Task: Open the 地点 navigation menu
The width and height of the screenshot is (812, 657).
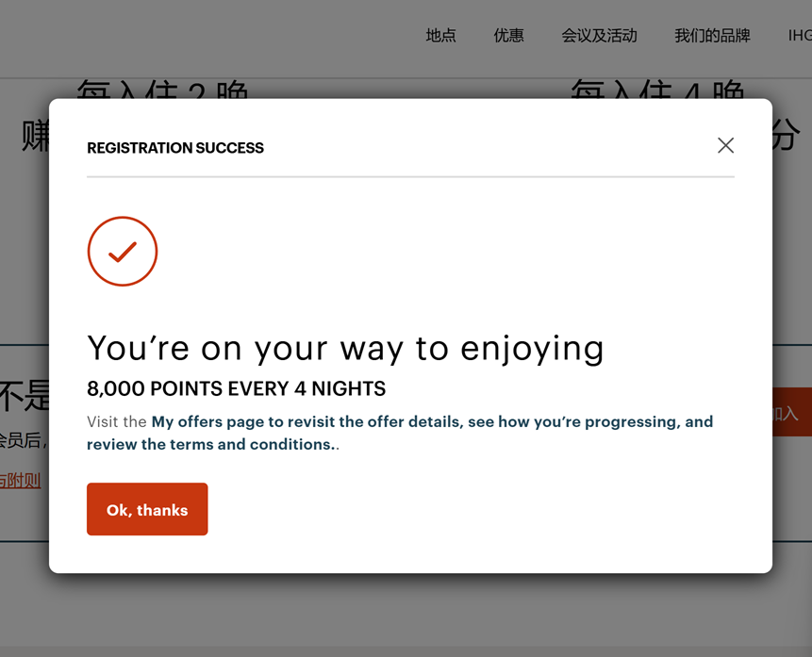Action: coord(440,35)
